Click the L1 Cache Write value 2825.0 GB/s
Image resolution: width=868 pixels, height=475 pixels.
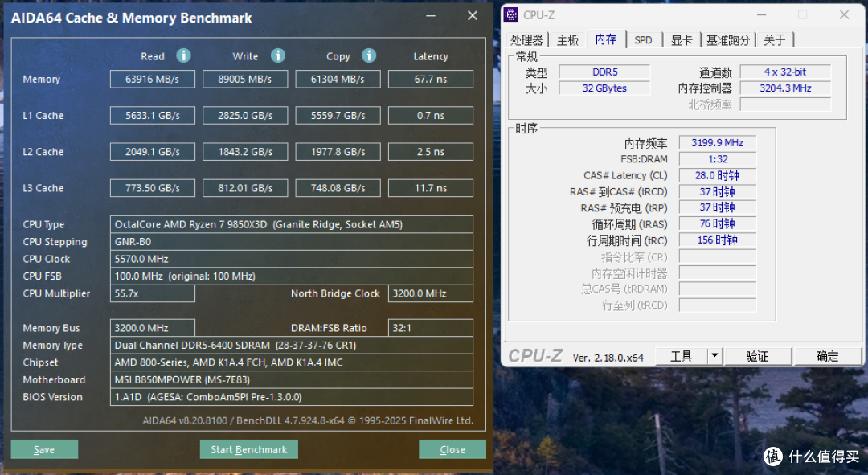coord(245,115)
